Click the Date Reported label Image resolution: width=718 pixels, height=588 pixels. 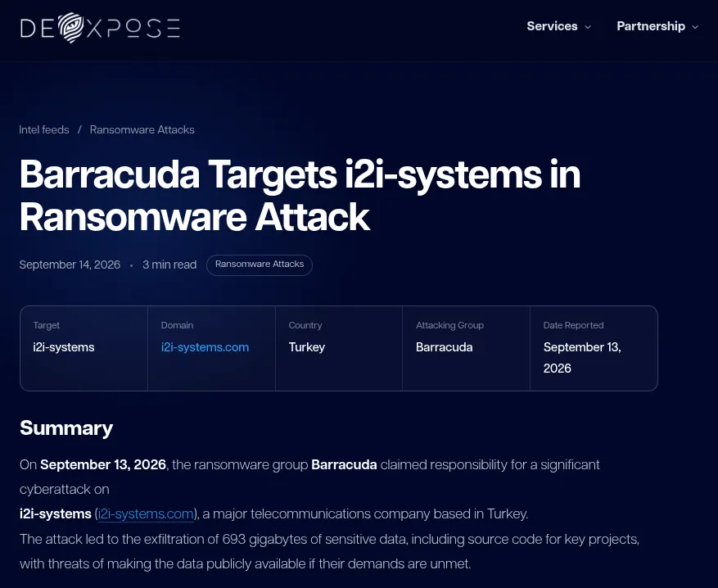pos(573,325)
